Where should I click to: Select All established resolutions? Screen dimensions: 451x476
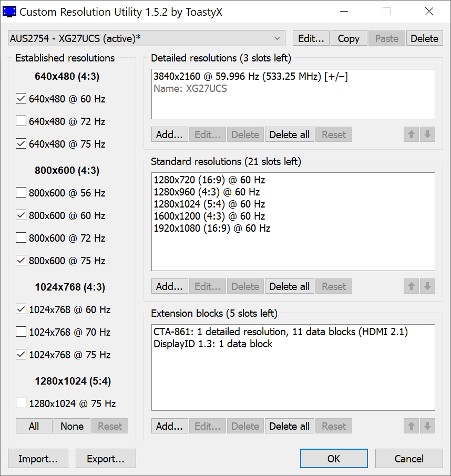point(34,426)
